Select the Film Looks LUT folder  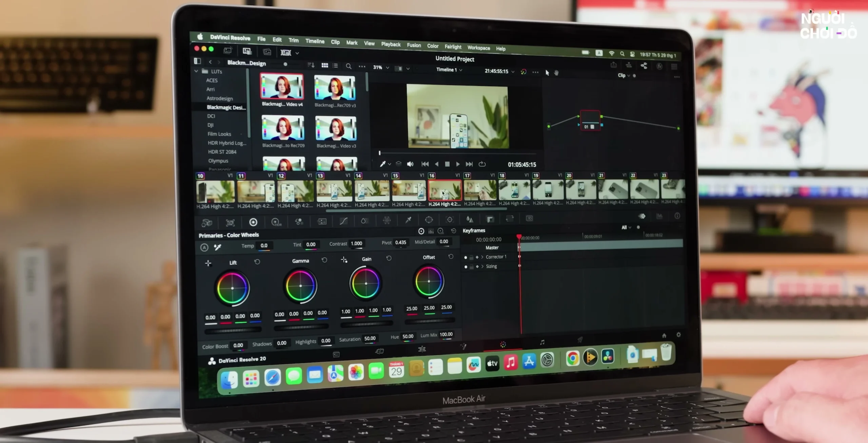(219, 134)
